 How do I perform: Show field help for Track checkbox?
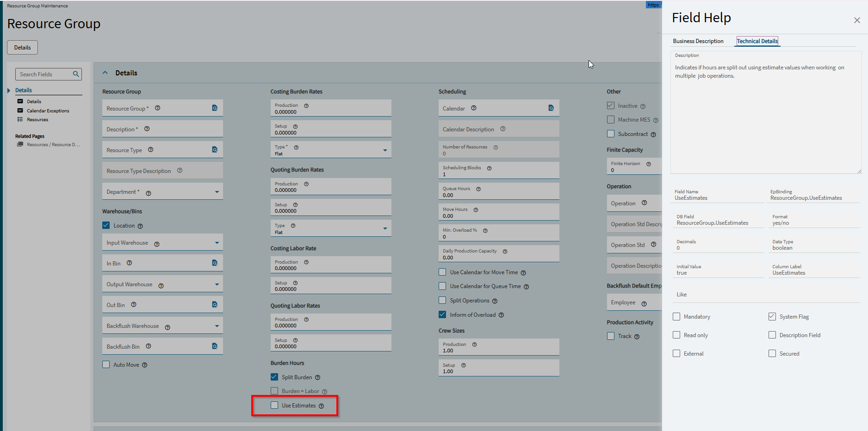click(x=637, y=337)
